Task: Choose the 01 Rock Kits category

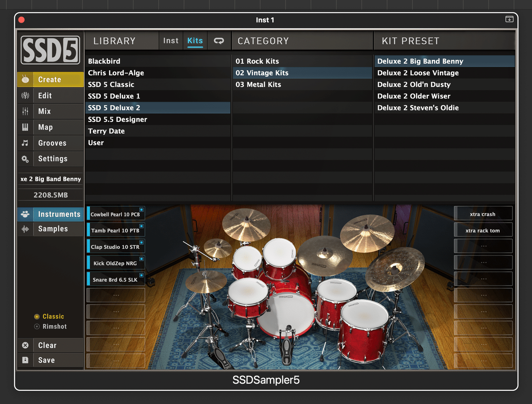Action: click(x=302, y=61)
